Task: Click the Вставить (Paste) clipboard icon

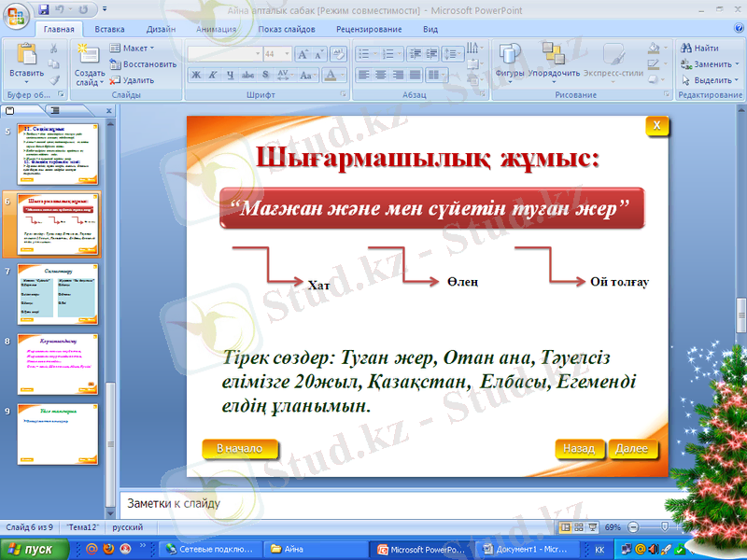Action: click(x=25, y=55)
